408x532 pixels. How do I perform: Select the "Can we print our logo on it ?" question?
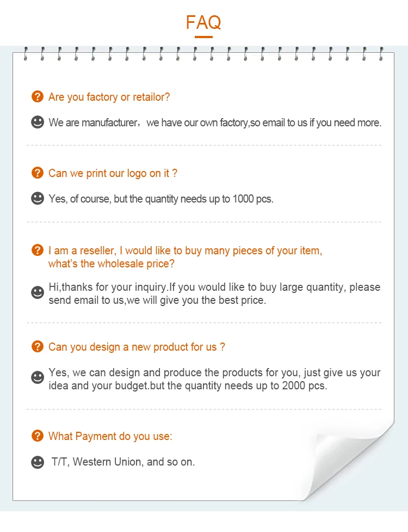click(113, 173)
